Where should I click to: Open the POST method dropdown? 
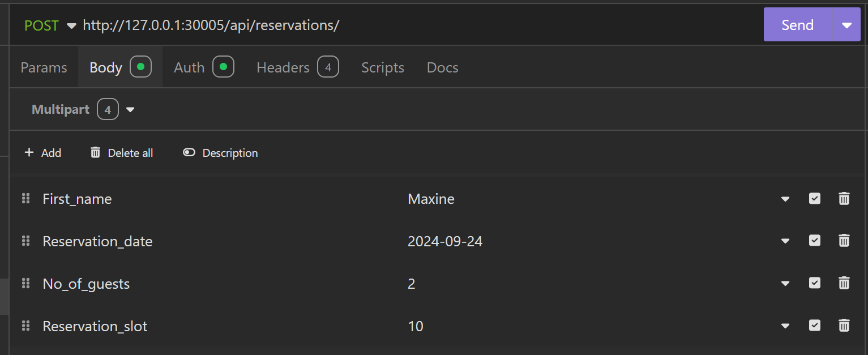50,25
